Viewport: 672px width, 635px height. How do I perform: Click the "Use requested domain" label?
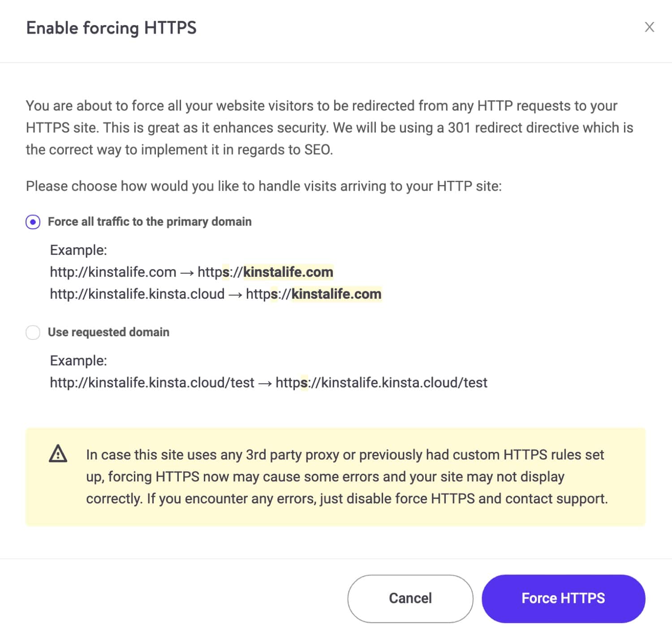108,332
